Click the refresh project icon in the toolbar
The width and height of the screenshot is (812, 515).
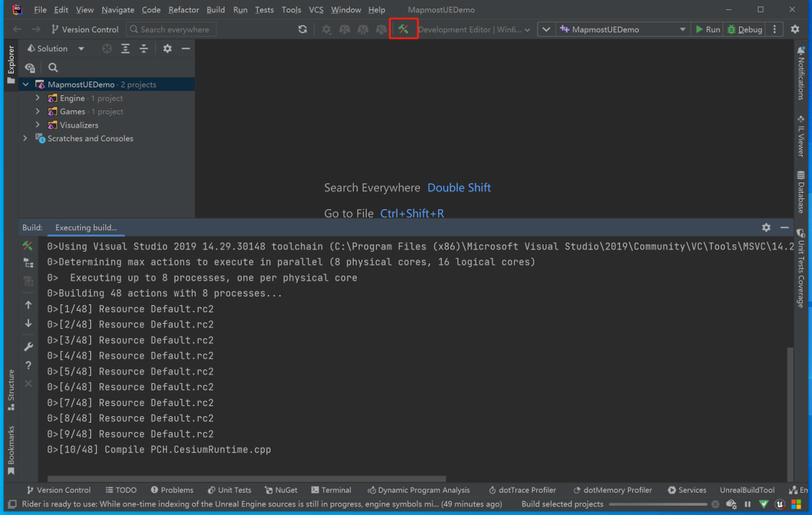click(x=302, y=30)
